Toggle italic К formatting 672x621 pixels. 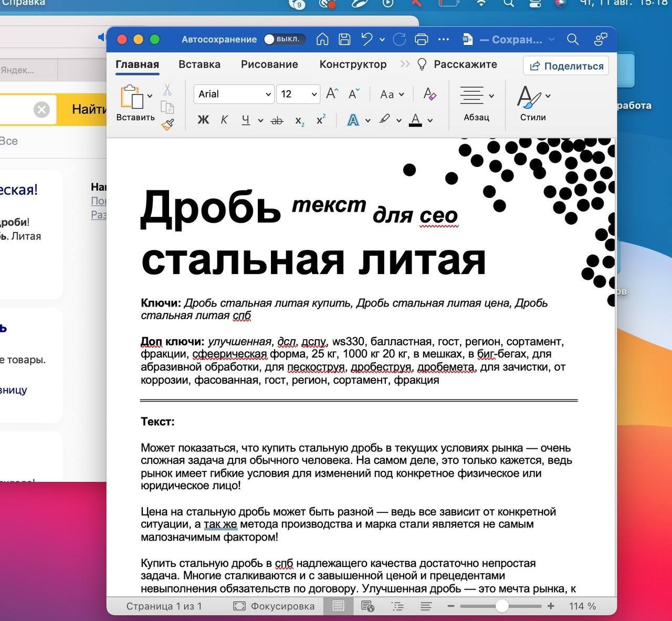point(224,120)
